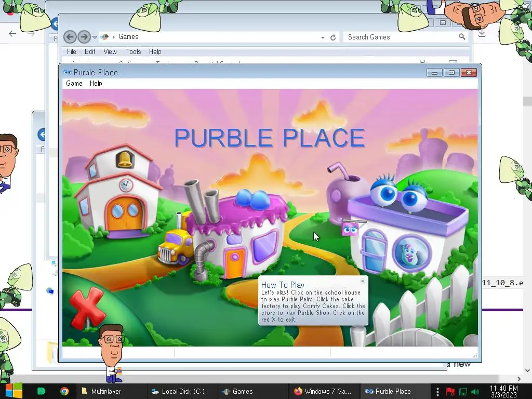Close Purble Place with title bar X
Viewport: 532px width, 399px height.
pyautogui.click(x=469, y=72)
